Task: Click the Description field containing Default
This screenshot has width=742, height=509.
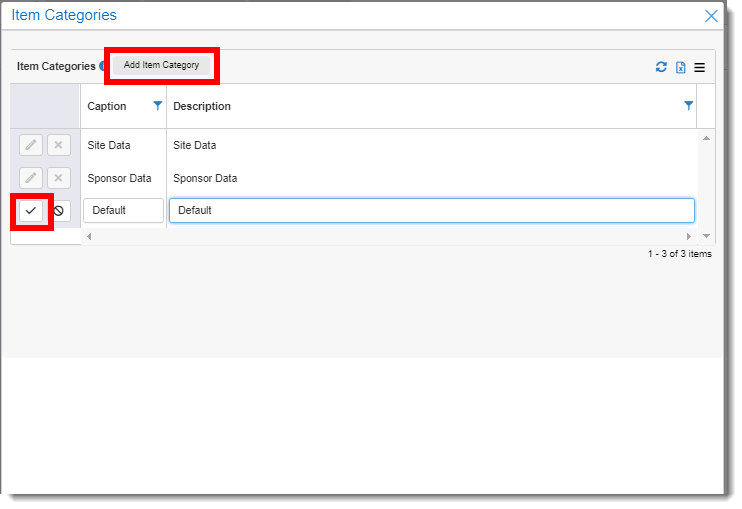Action: tap(432, 211)
